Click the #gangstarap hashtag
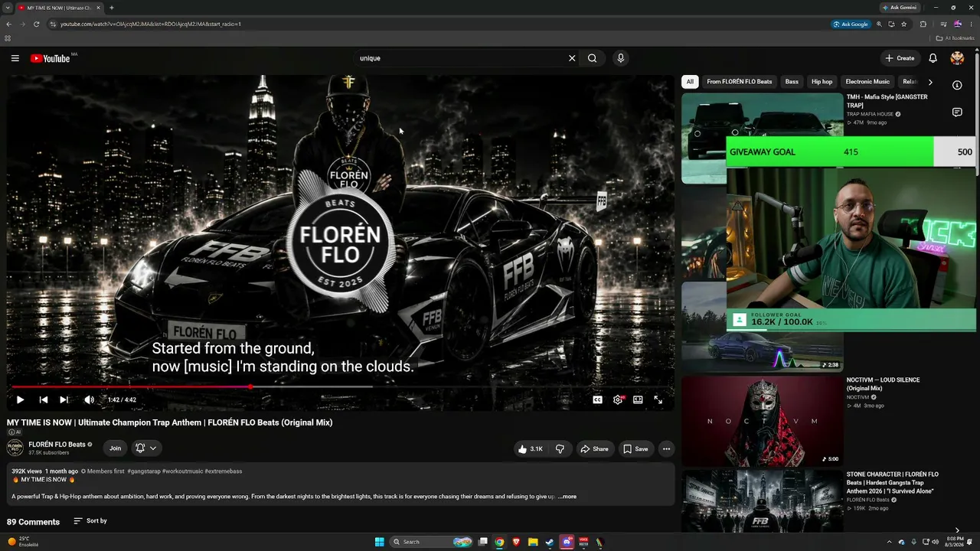 144,471
